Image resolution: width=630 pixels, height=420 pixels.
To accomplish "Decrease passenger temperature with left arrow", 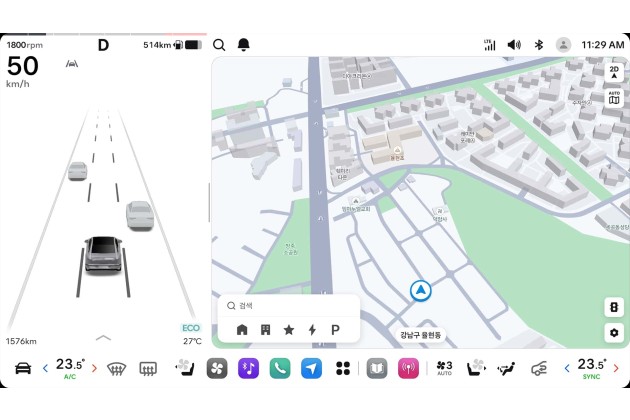I will [566, 368].
